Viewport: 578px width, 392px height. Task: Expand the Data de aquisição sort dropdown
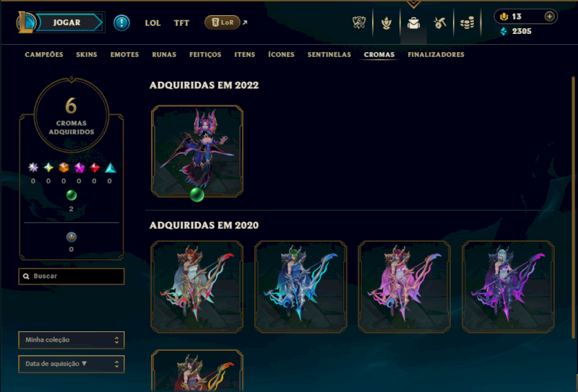click(x=72, y=364)
